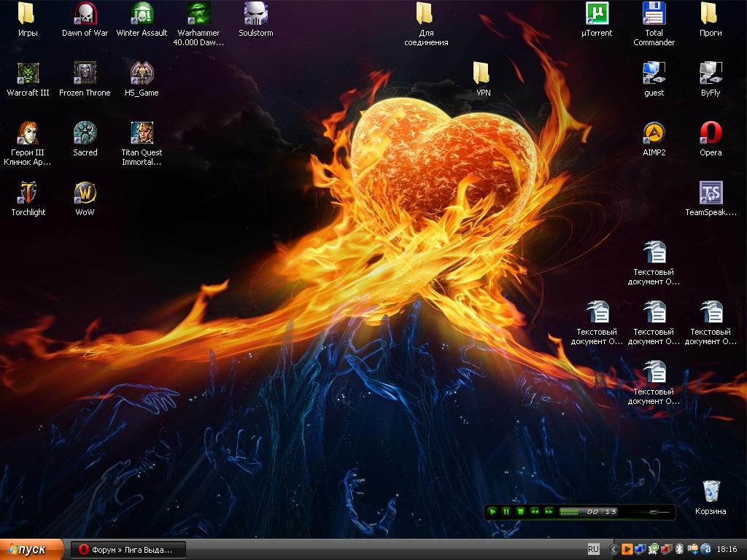This screenshot has height=560, width=747.
Task: Expand hidden tray icons with the arrow
Action: pos(614,549)
